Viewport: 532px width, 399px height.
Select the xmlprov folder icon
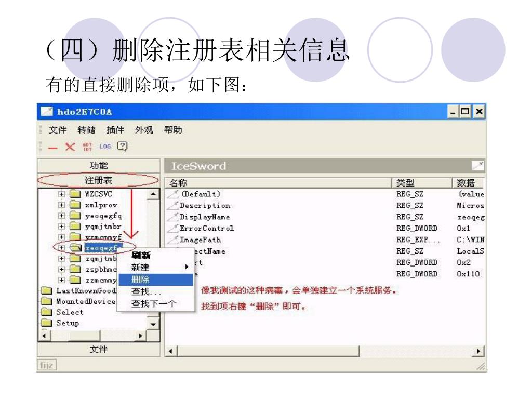(x=75, y=205)
